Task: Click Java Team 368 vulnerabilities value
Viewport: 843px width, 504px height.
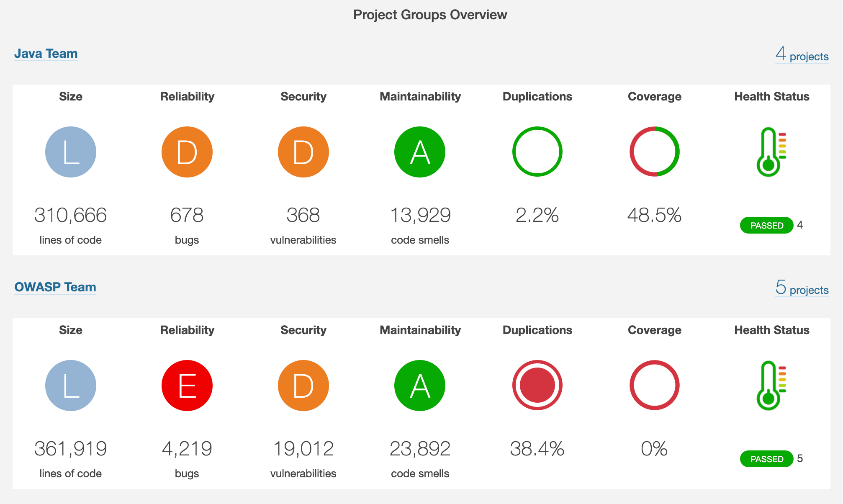Action: [303, 215]
